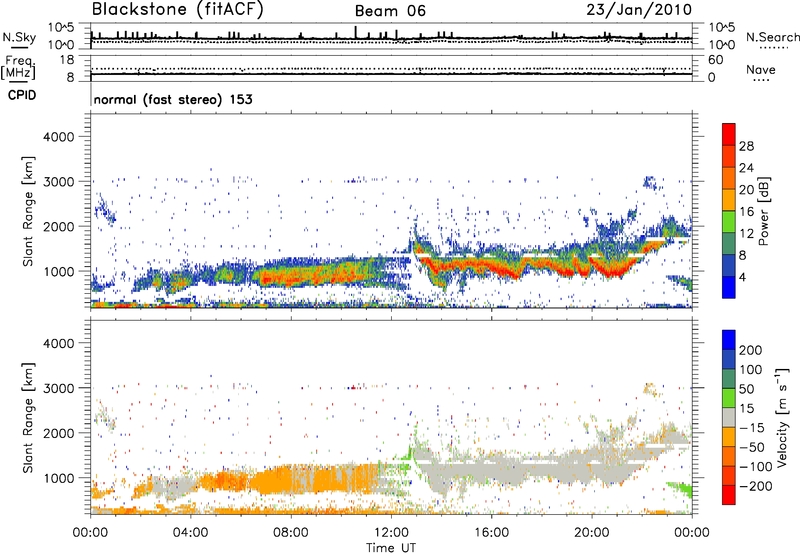The image size is (800, 554).
Task: Click the '04:00' time tick label
Action: point(191,533)
